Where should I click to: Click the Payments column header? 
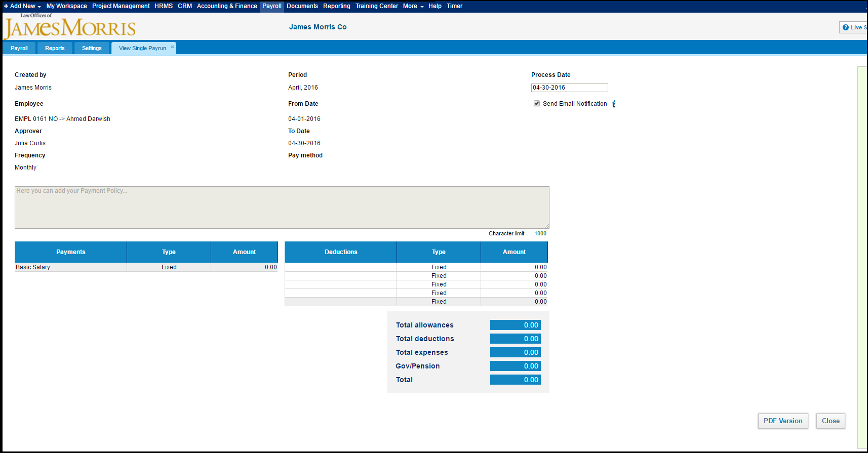tap(71, 252)
